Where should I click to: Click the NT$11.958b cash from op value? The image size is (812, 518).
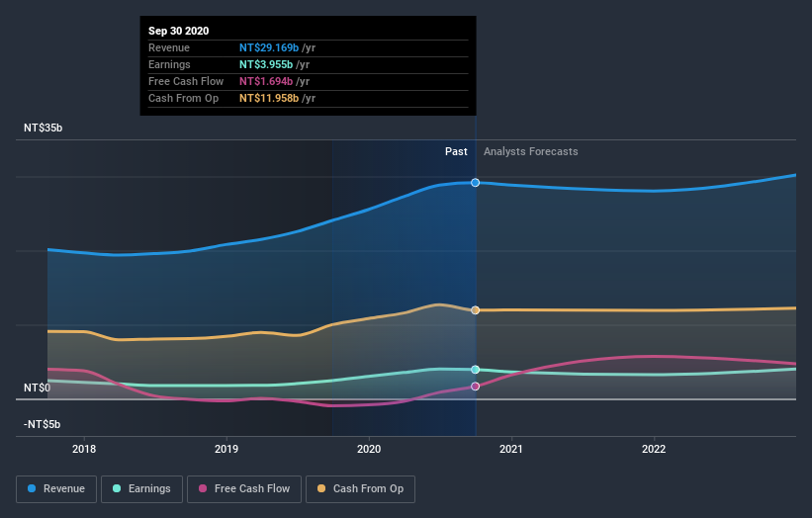click(x=269, y=98)
